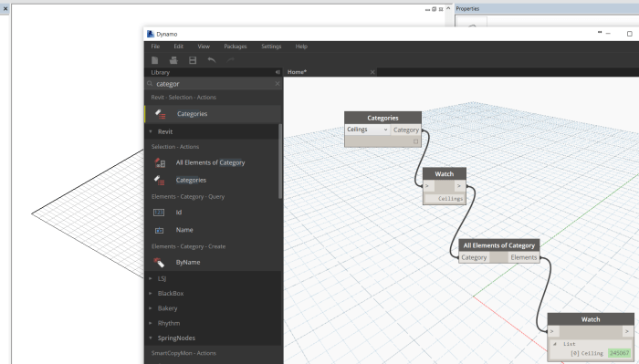This screenshot has width=639, height=364.
Task: Click the [0] Ceiling list entry in Watch
Action: [586, 353]
